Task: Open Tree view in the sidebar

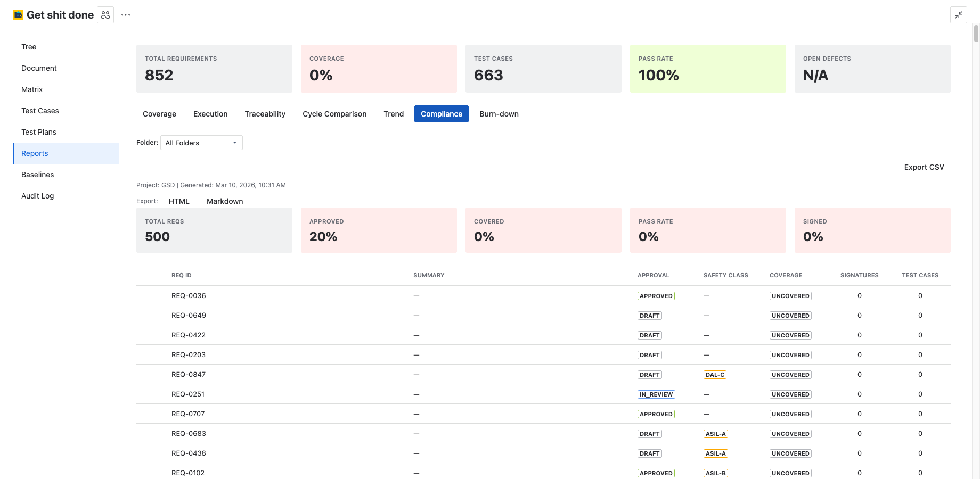Action: click(x=28, y=47)
